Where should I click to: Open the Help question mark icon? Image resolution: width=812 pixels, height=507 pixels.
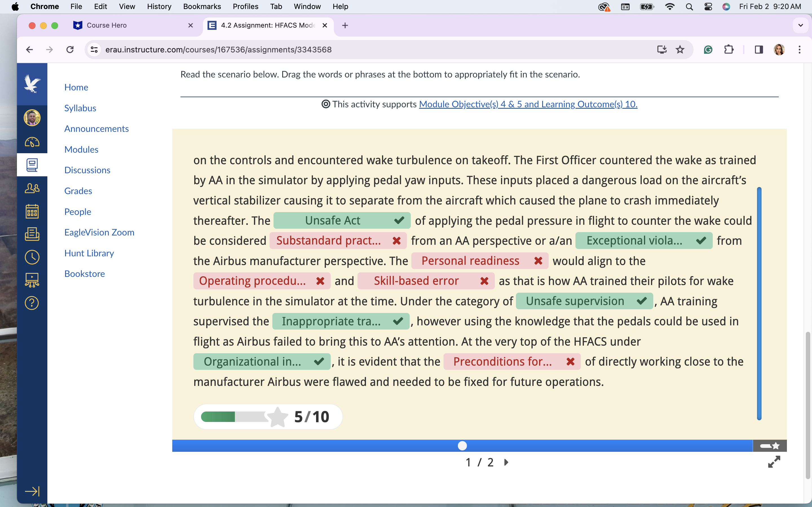coord(32,303)
